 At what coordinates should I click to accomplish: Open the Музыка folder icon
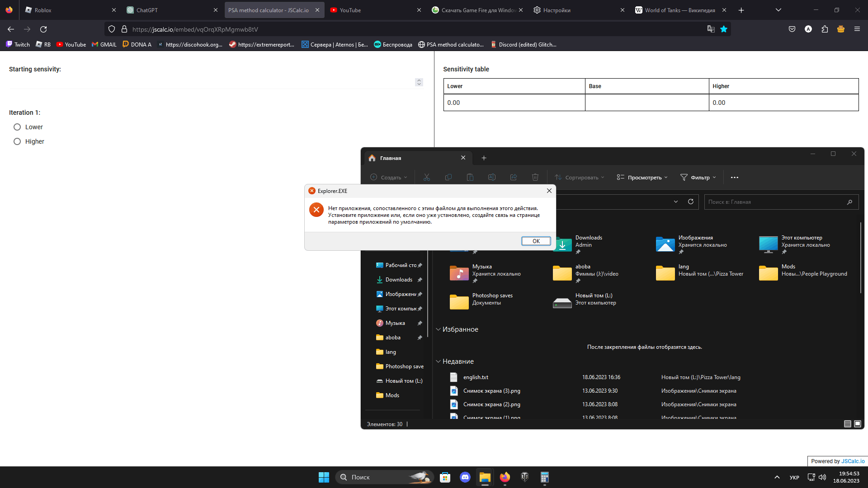(x=459, y=273)
